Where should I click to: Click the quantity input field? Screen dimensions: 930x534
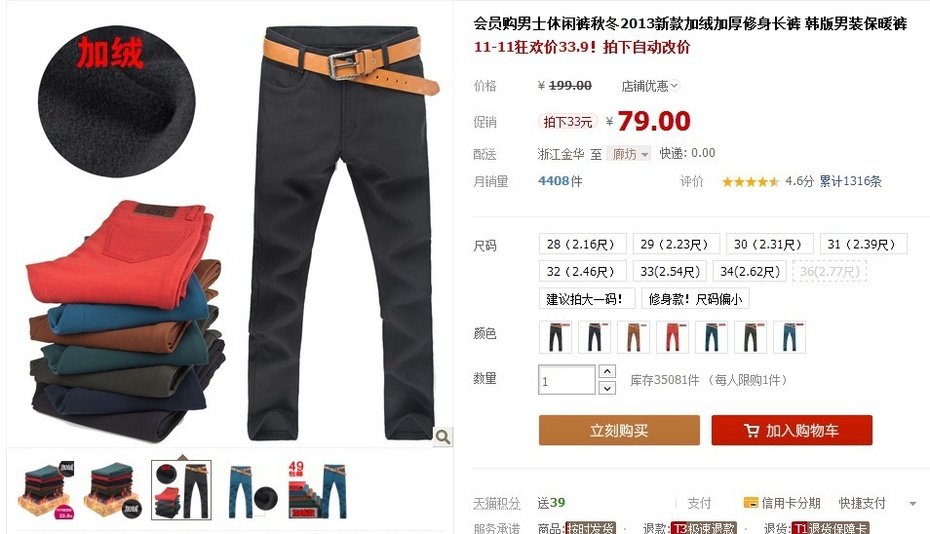point(566,380)
